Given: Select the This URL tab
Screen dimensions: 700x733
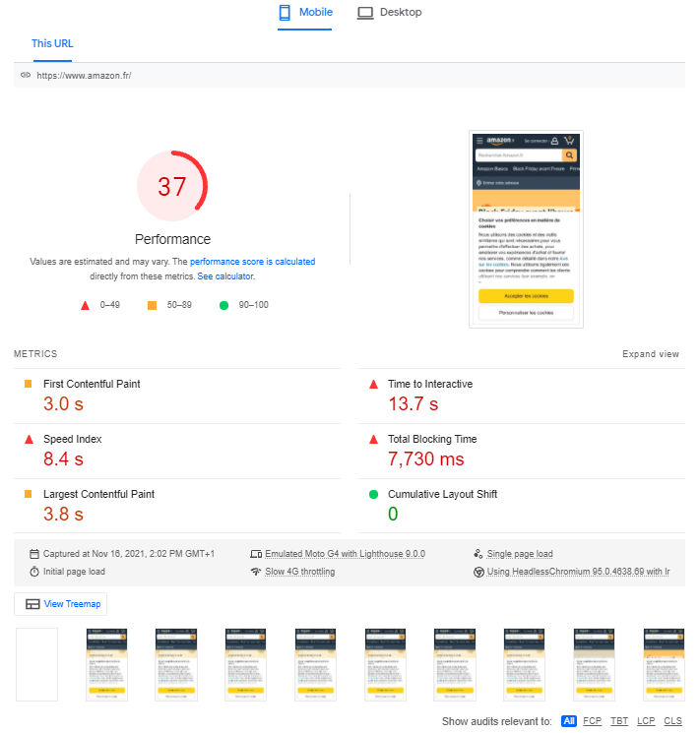Looking at the screenshot, I should click(x=52, y=43).
